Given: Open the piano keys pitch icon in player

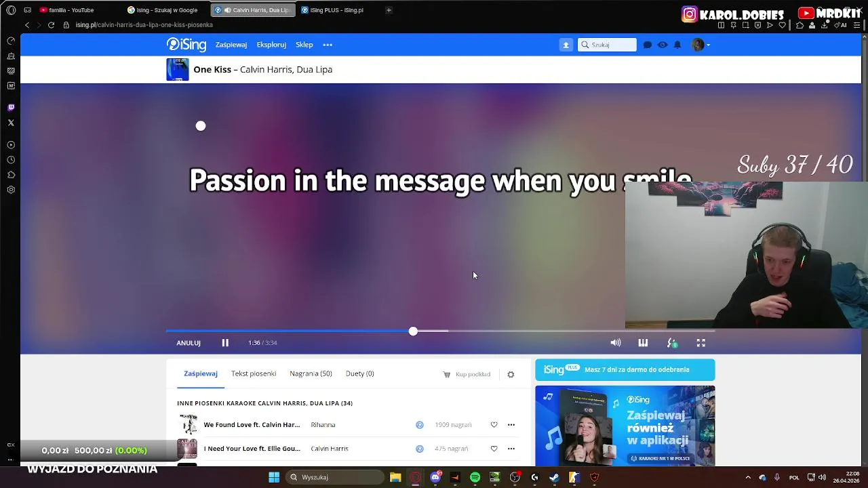Looking at the screenshot, I should [643, 343].
